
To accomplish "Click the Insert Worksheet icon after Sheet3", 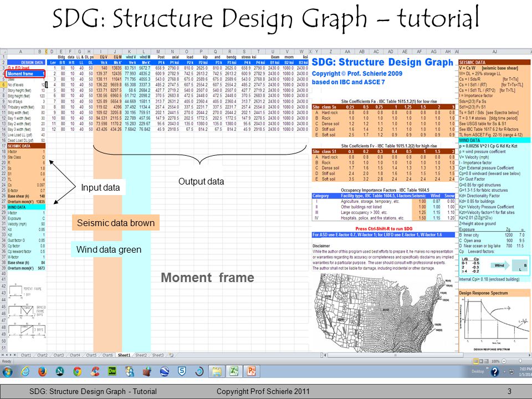I will point(171,355).
